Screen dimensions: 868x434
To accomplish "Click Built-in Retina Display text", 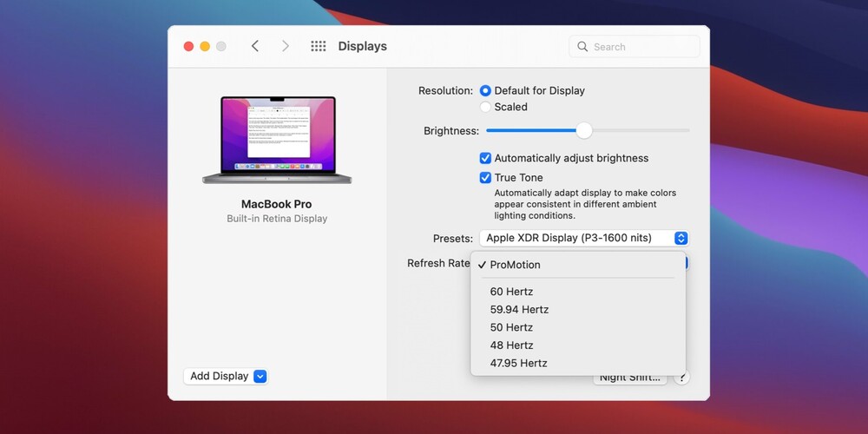I will [277, 219].
